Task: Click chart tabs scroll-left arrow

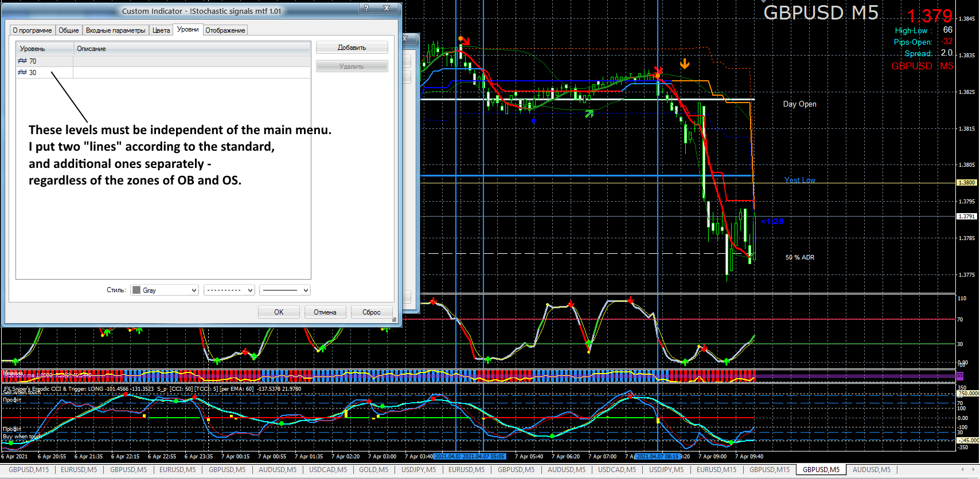Action: point(962,469)
